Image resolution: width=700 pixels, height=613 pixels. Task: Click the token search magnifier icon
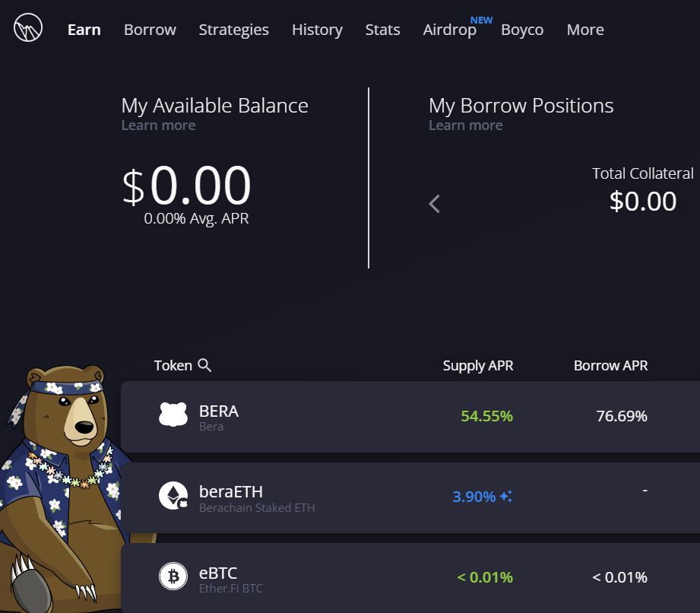[x=204, y=366]
